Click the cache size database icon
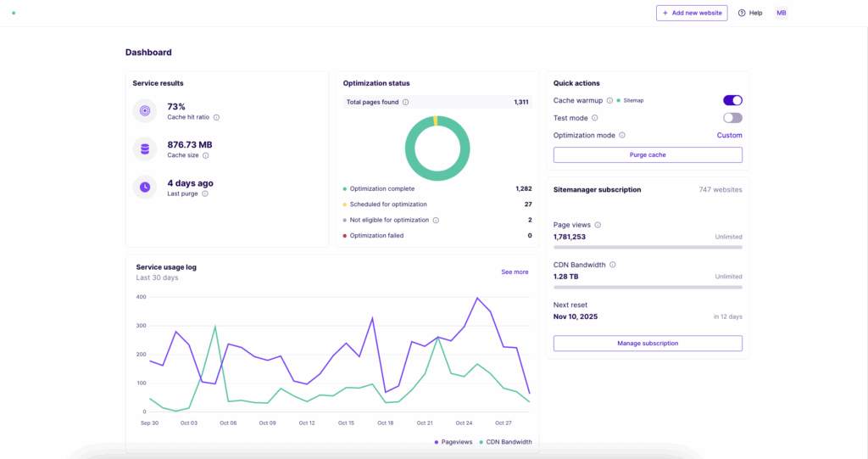Screen dimensions: 868x459 click(x=145, y=149)
